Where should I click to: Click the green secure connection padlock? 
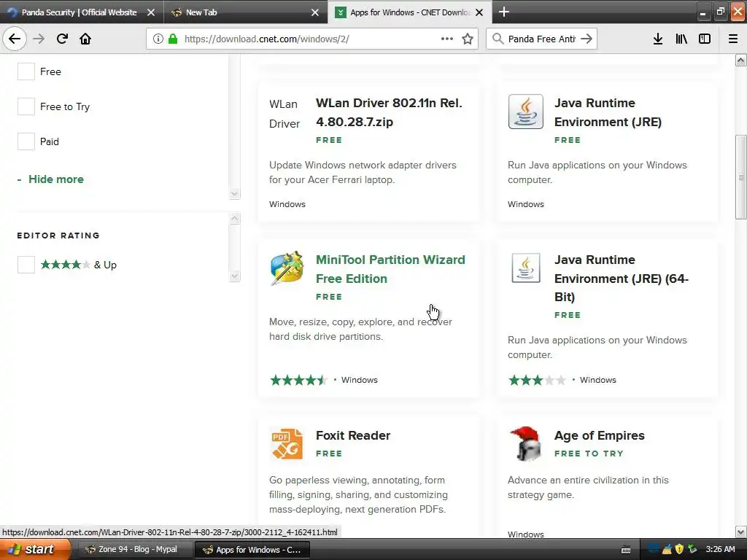[173, 39]
